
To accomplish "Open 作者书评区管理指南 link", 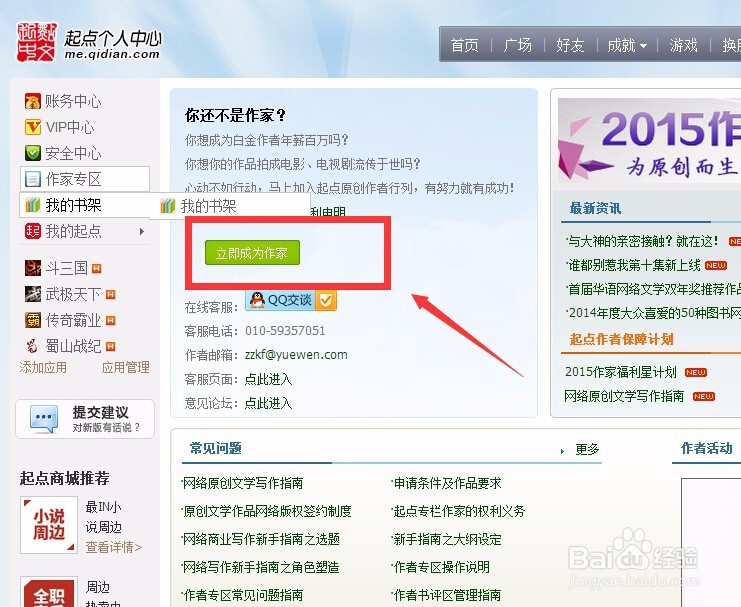I will [447, 595].
